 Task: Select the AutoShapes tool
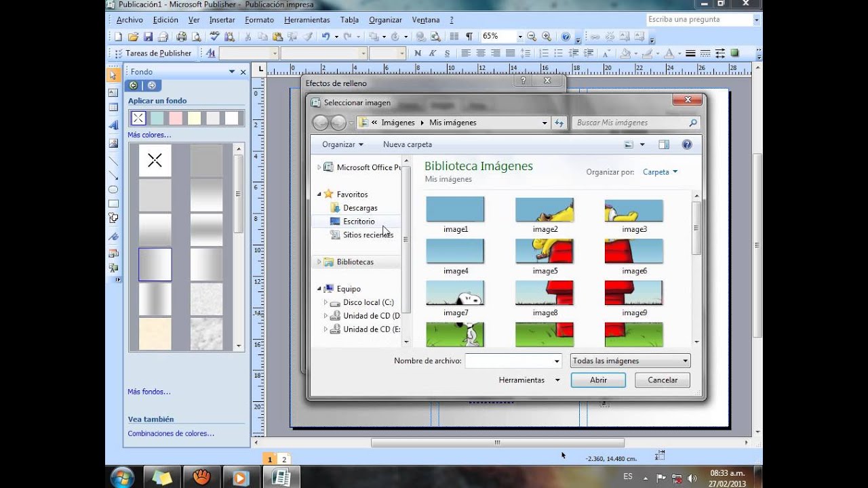point(113,218)
